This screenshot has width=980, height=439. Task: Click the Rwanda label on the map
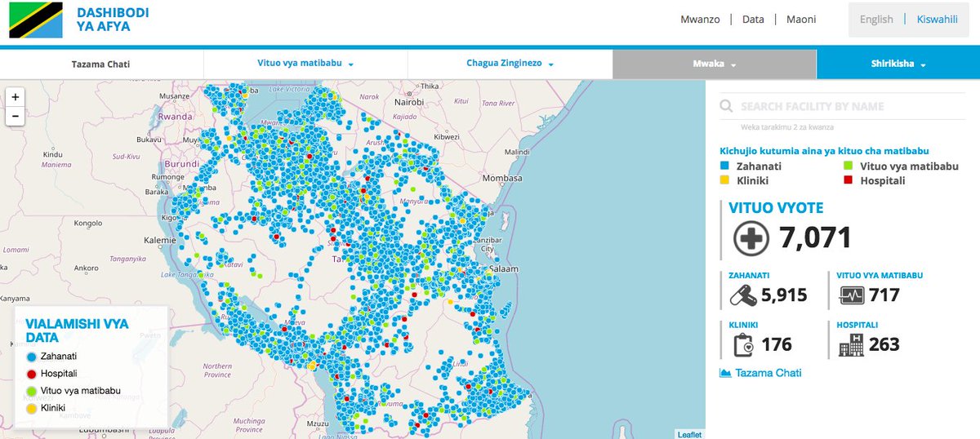(x=176, y=116)
